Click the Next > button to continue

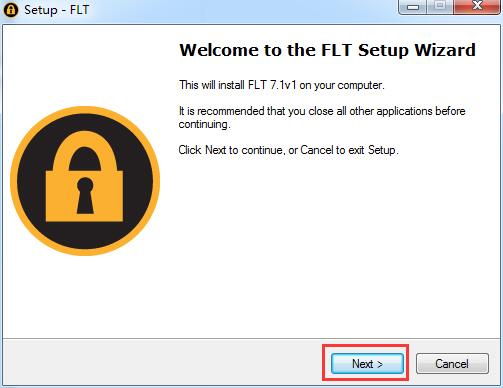coord(367,363)
